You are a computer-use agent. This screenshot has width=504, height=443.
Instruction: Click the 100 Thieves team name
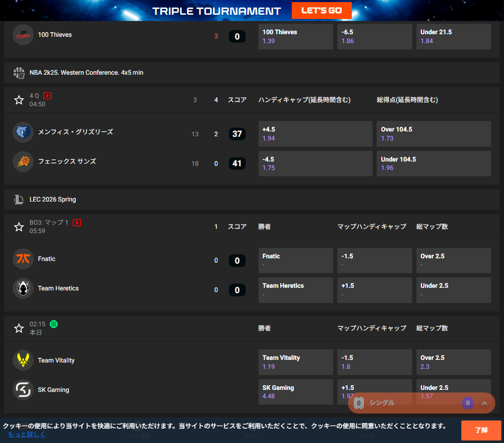pyautogui.click(x=55, y=35)
